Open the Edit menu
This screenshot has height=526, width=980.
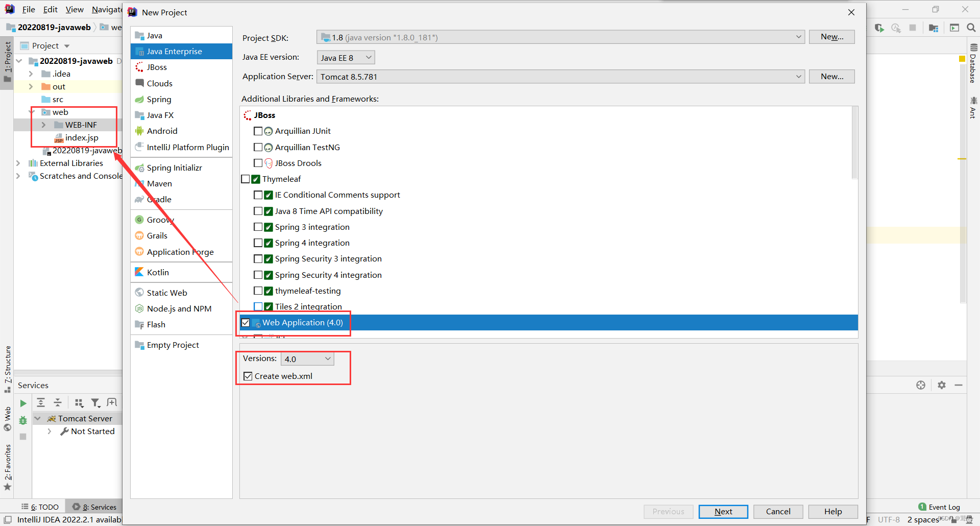point(50,9)
